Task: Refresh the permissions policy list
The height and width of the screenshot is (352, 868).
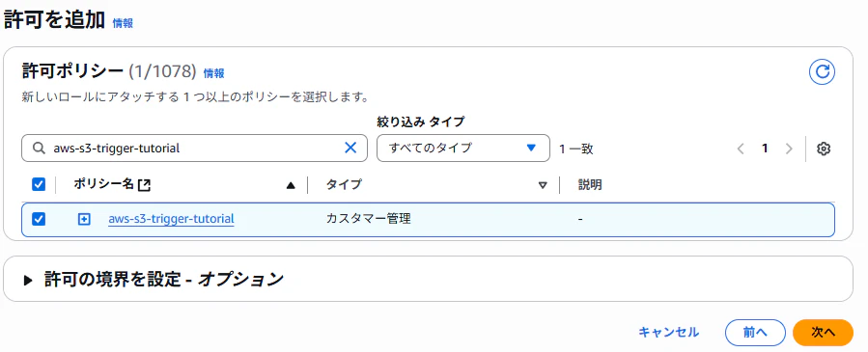Action: click(x=822, y=71)
